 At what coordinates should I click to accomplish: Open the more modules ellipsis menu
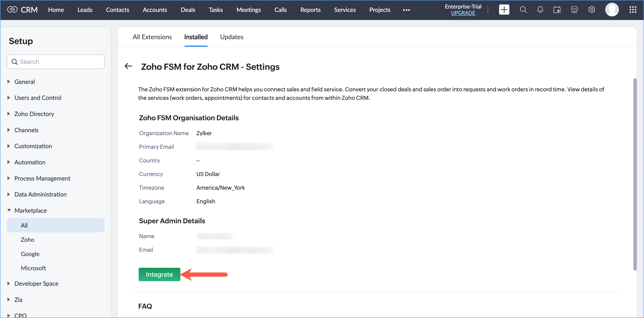(x=406, y=10)
